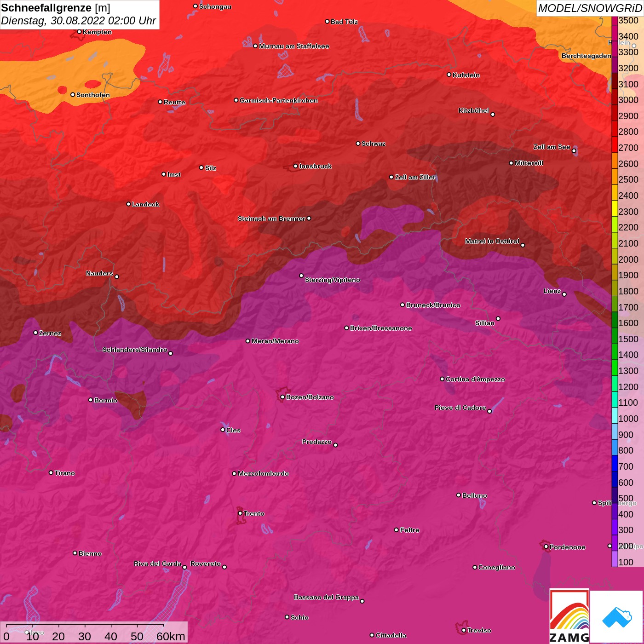Click the 'Sillian' label

[x=485, y=323]
